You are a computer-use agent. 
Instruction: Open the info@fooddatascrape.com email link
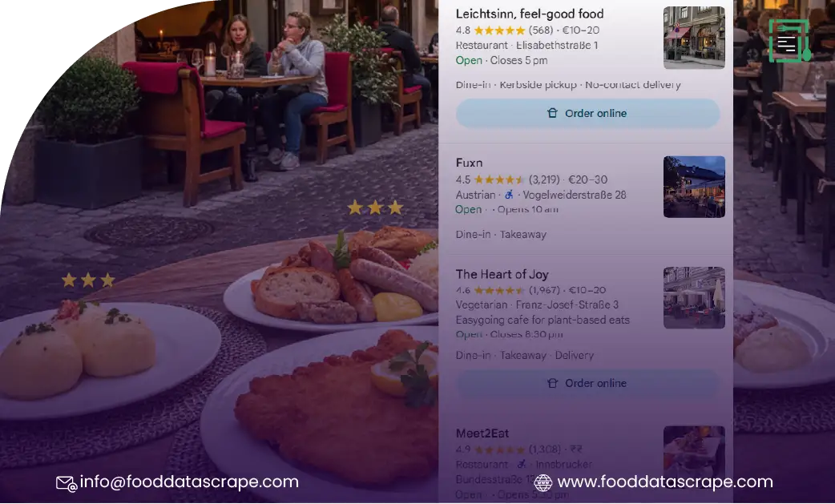189,482
